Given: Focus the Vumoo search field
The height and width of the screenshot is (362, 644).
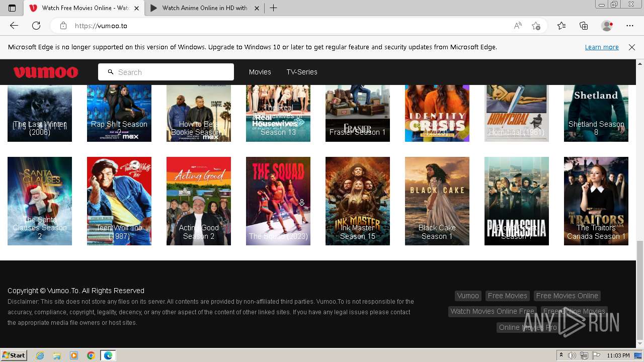Looking at the screenshot, I should click(x=166, y=72).
